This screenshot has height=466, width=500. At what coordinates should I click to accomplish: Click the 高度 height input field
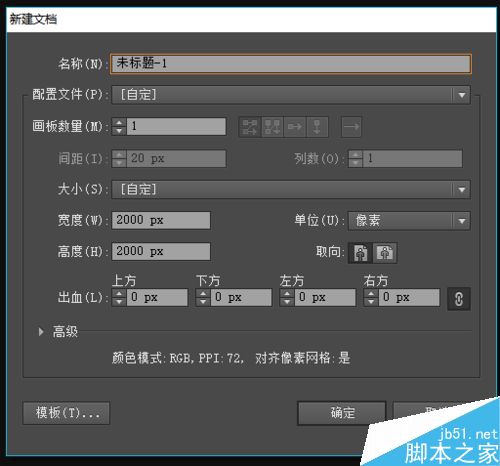point(161,251)
